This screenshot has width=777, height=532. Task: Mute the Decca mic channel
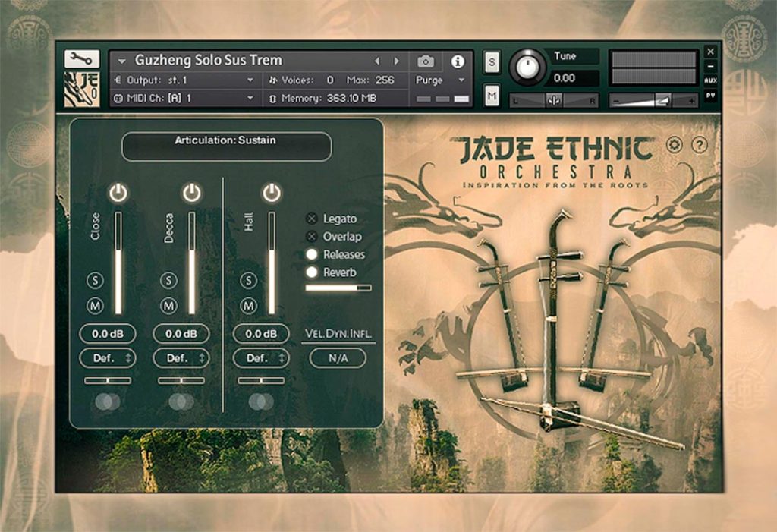tap(168, 306)
